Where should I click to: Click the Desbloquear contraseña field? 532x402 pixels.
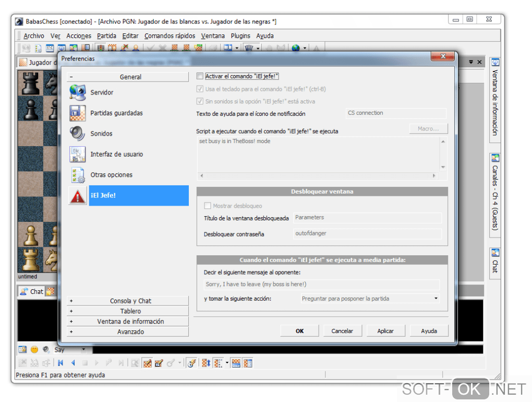point(368,233)
